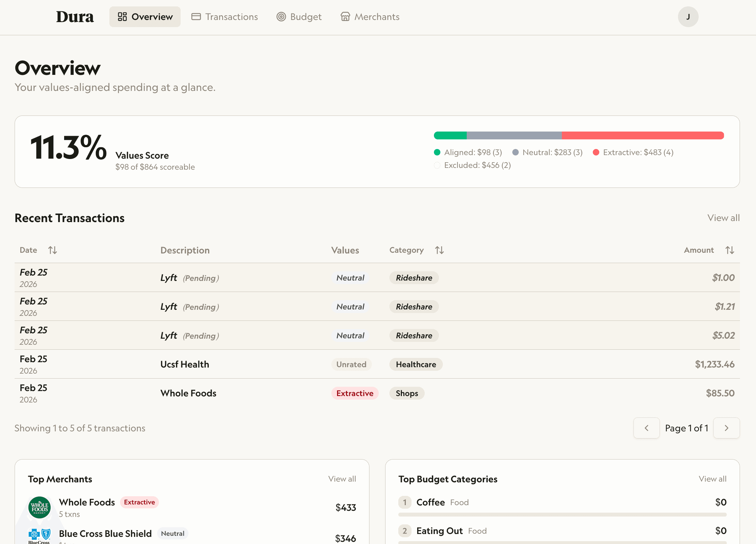
Task: Click the Values Score progress bar
Action: point(579,135)
